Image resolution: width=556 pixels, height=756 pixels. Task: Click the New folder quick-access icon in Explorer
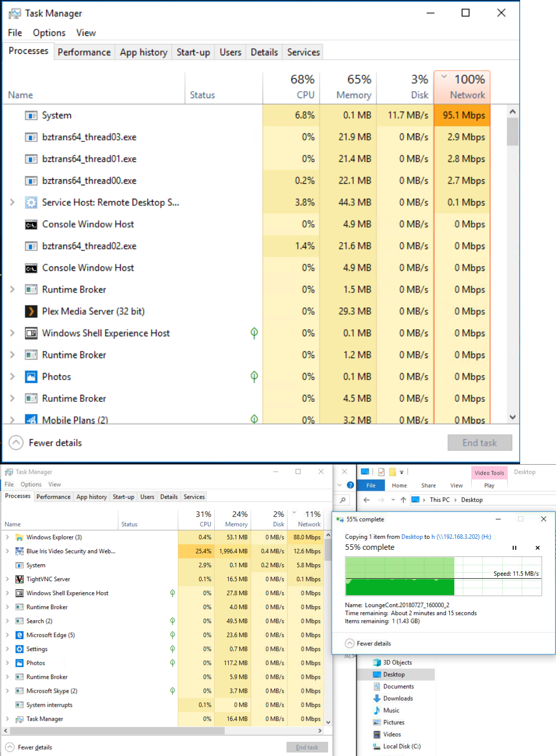[x=393, y=472]
